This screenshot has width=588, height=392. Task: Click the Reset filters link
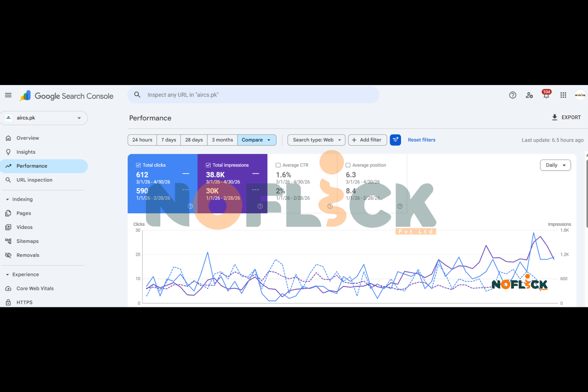[x=421, y=140]
